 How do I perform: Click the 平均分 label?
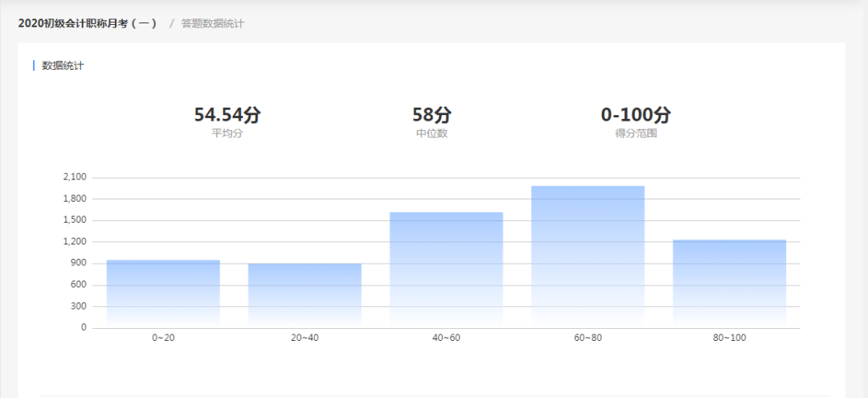pyautogui.click(x=227, y=133)
